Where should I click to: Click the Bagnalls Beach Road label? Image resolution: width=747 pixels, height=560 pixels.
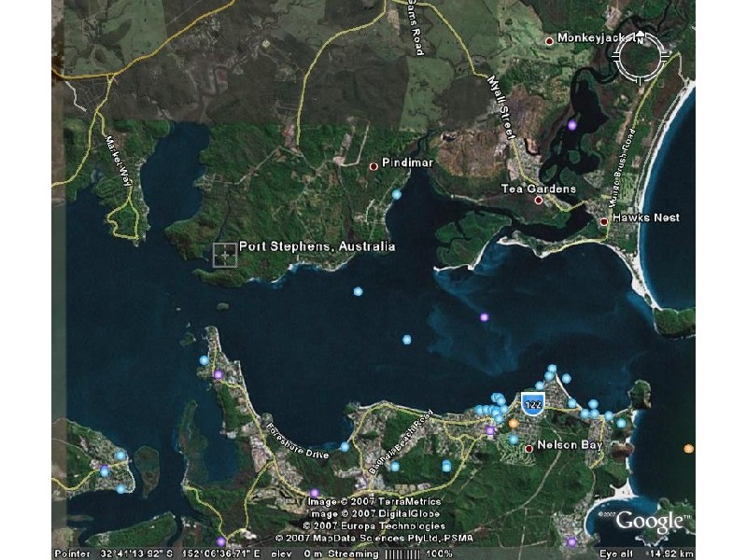click(401, 441)
